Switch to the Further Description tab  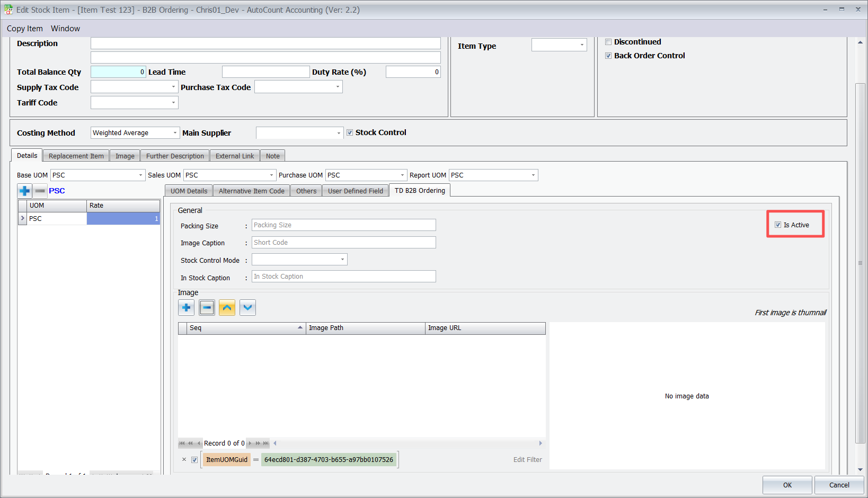click(x=175, y=156)
